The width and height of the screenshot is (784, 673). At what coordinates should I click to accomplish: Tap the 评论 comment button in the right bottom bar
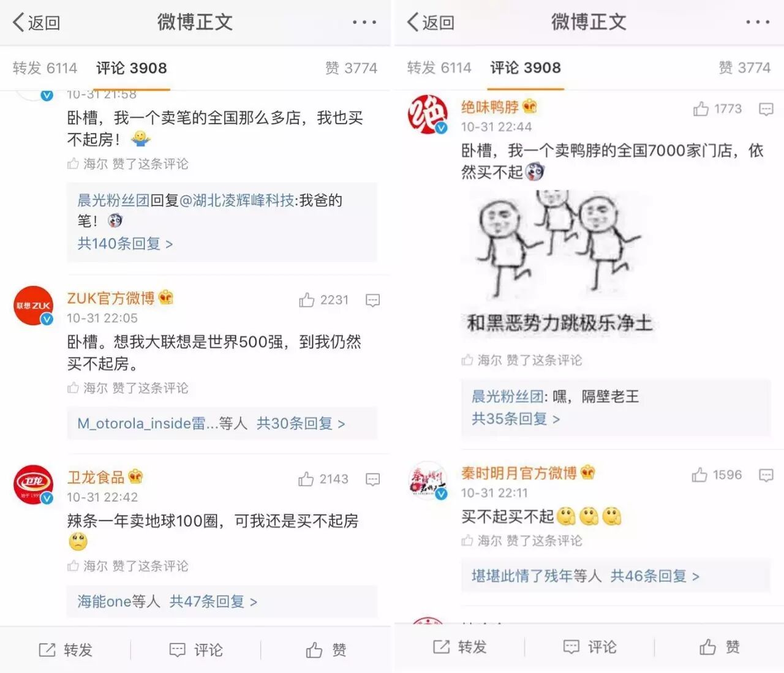(590, 647)
